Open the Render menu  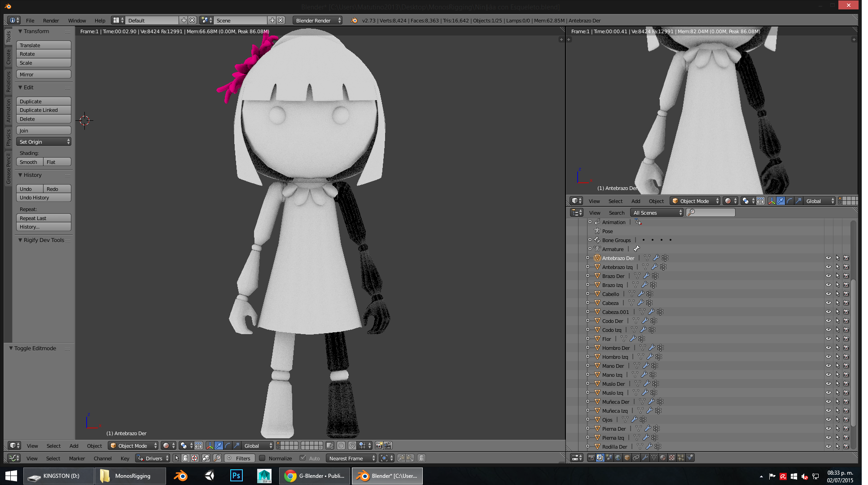(51, 21)
